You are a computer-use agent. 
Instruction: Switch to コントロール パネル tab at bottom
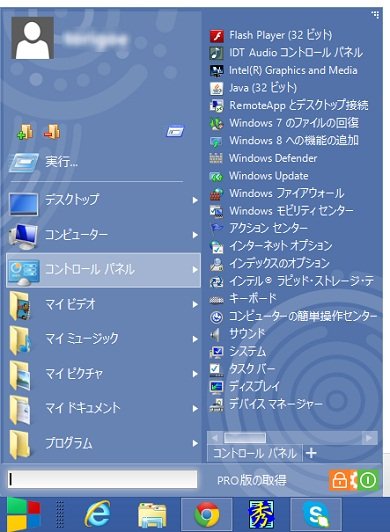click(255, 454)
